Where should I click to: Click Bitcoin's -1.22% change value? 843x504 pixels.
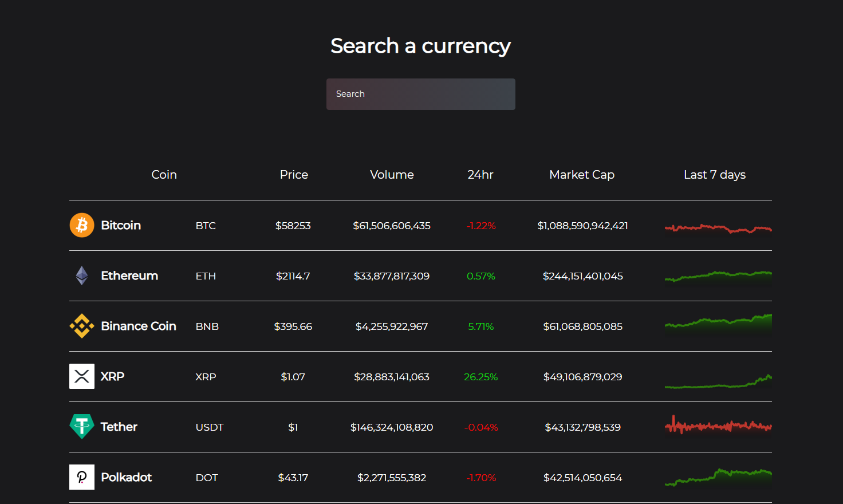481,226
